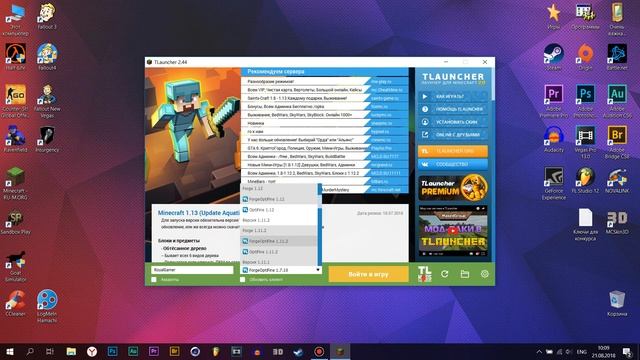
Task: Open Adobe Photoshop desktop icon
Action: [585, 101]
